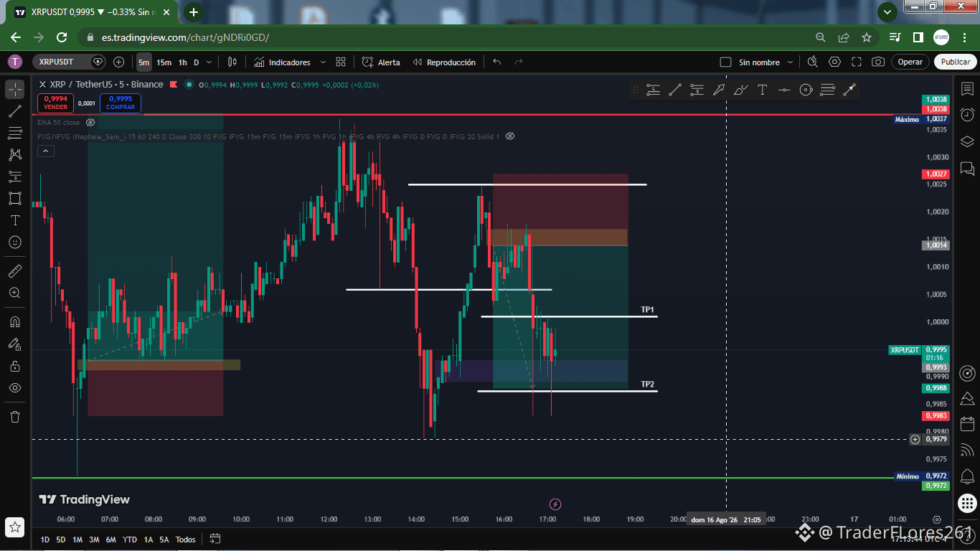Viewport: 980px width, 551px height.
Task: Switch to the 15m timeframe
Action: click(x=164, y=62)
